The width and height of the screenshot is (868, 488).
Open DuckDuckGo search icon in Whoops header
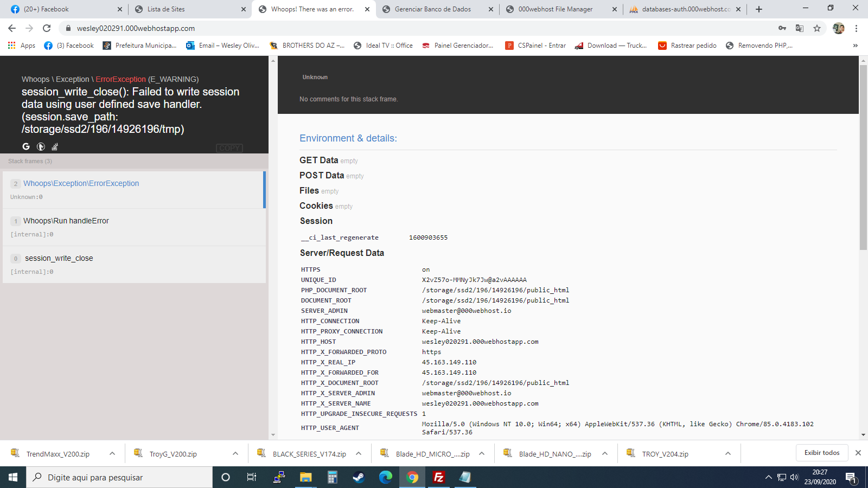pyautogui.click(x=40, y=146)
